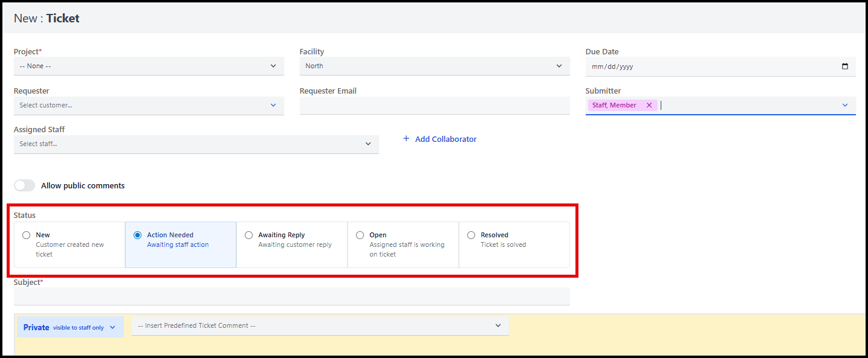Toggle Allow public comments switch
This screenshot has height=358, width=868.
(x=25, y=185)
